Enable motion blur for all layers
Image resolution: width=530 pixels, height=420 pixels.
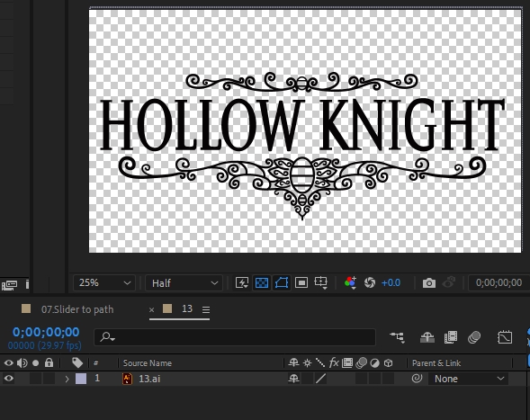[474, 337]
